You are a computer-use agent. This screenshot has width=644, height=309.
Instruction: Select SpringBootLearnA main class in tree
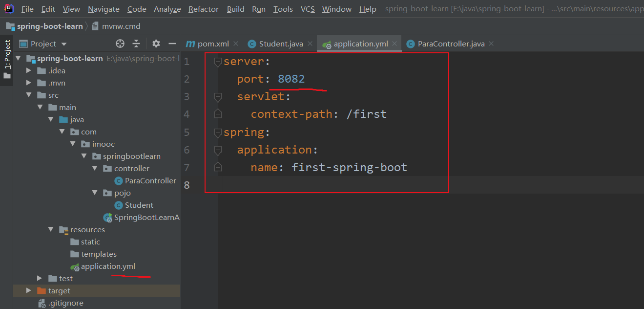pos(142,217)
